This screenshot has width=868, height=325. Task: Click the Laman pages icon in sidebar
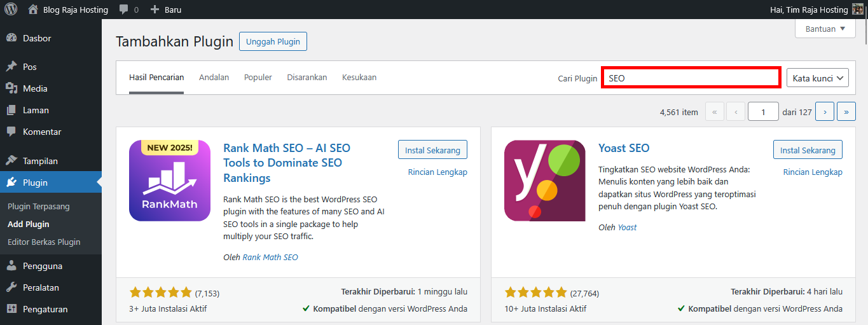point(11,110)
